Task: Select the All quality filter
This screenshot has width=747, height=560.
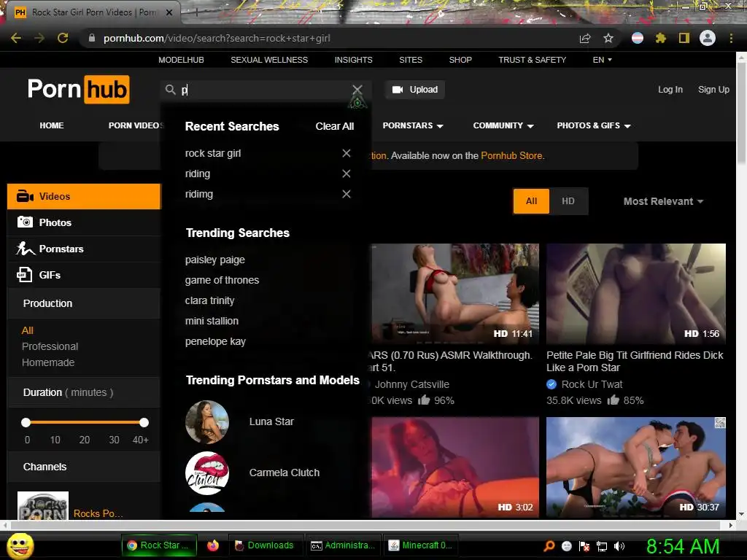Action: (x=531, y=201)
